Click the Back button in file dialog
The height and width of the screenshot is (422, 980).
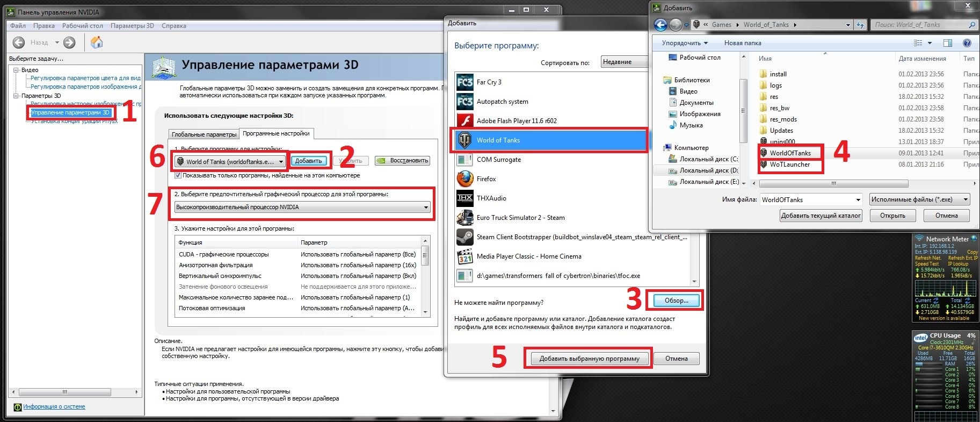pyautogui.click(x=660, y=25)
